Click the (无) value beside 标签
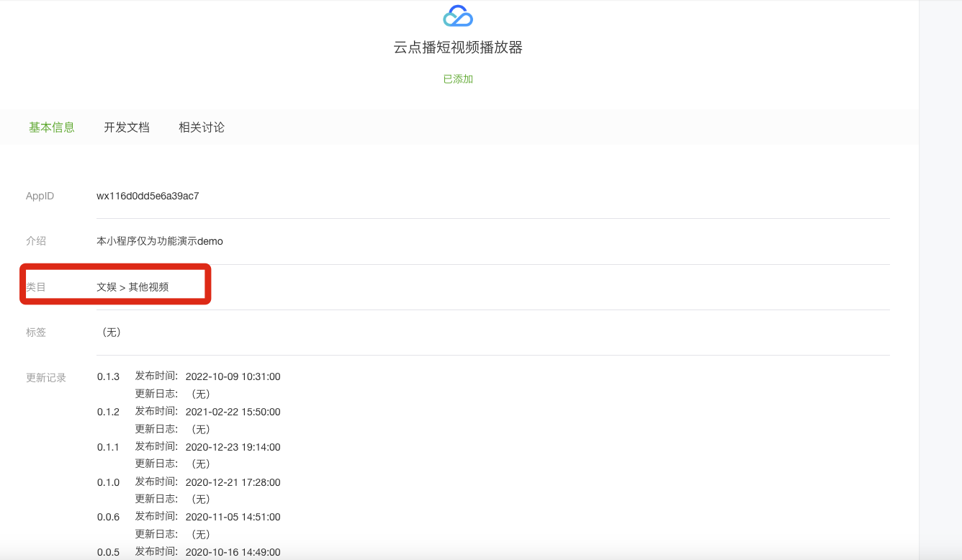The image size is (962, 560). pos(112,332)
